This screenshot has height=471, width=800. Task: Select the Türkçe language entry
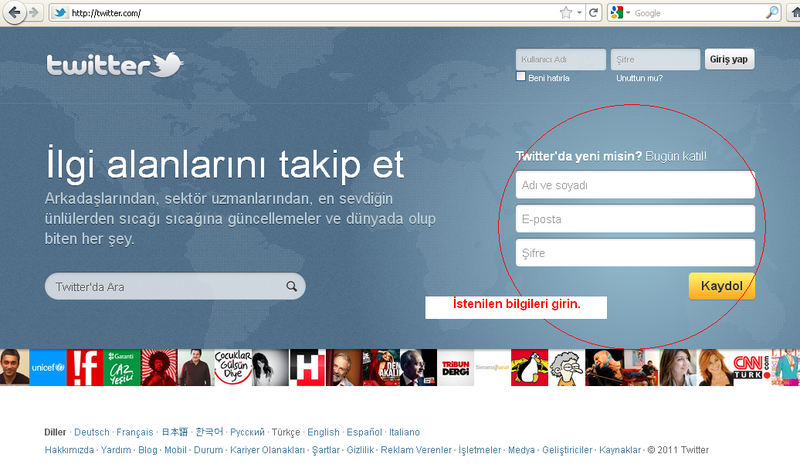pos(286,432)
